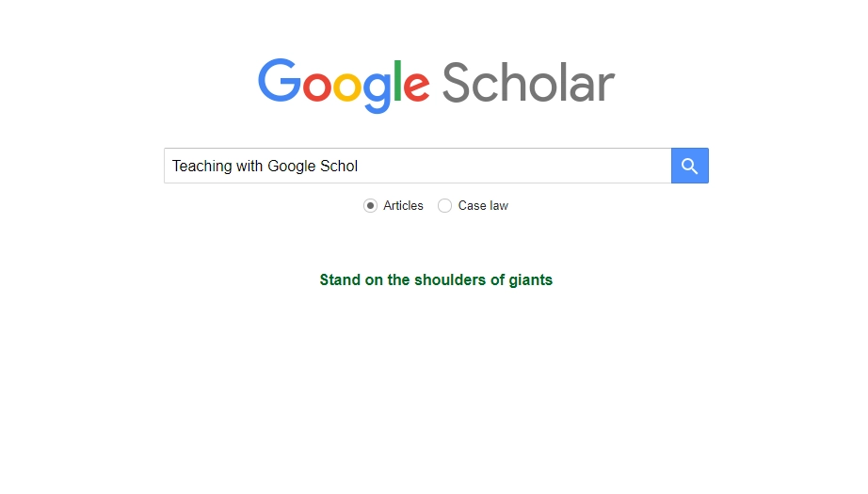The width and height of the screenshot is (868, 494).
Task: Click empty area of the search input
Action: point(515,166)
